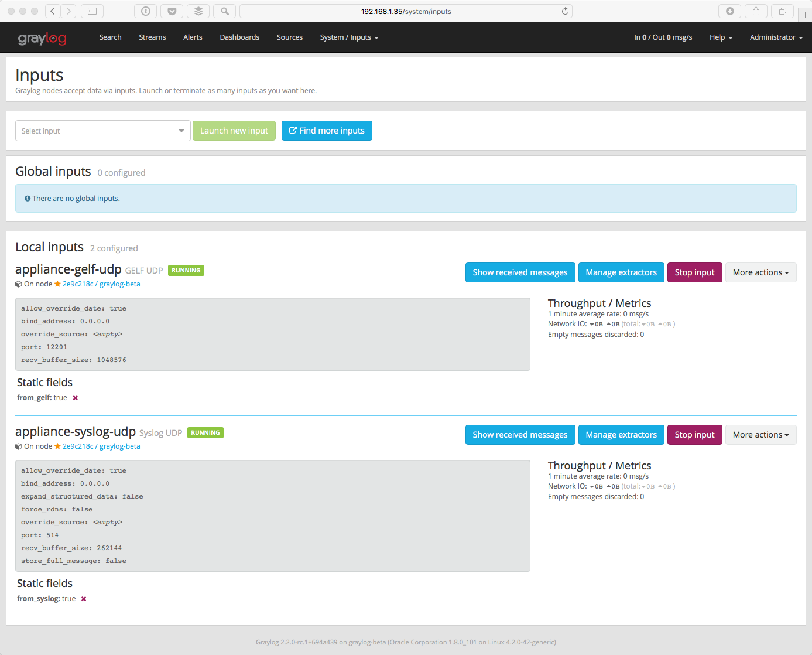Delete the from_syslog static field
812x655 pixels.
tap(84, 599)
